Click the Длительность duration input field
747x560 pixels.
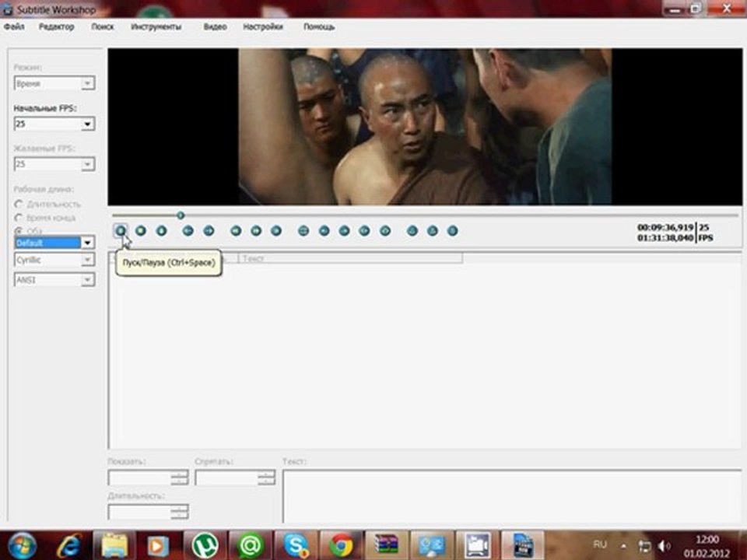click(139, 512)
